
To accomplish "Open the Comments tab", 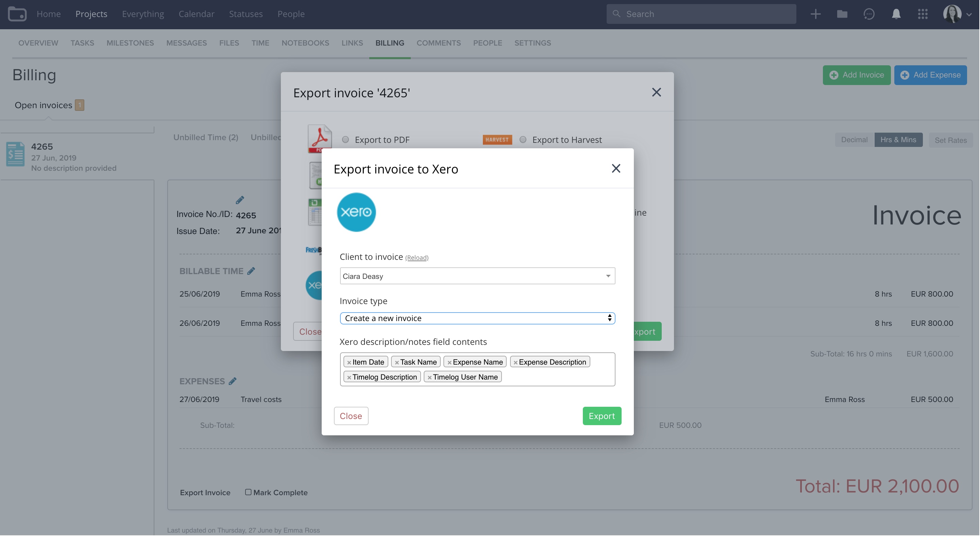I will [x=439, y=43].
